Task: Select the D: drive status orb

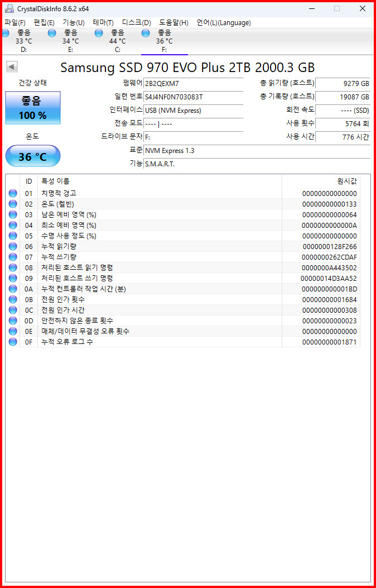Action: tap(5, 34)
